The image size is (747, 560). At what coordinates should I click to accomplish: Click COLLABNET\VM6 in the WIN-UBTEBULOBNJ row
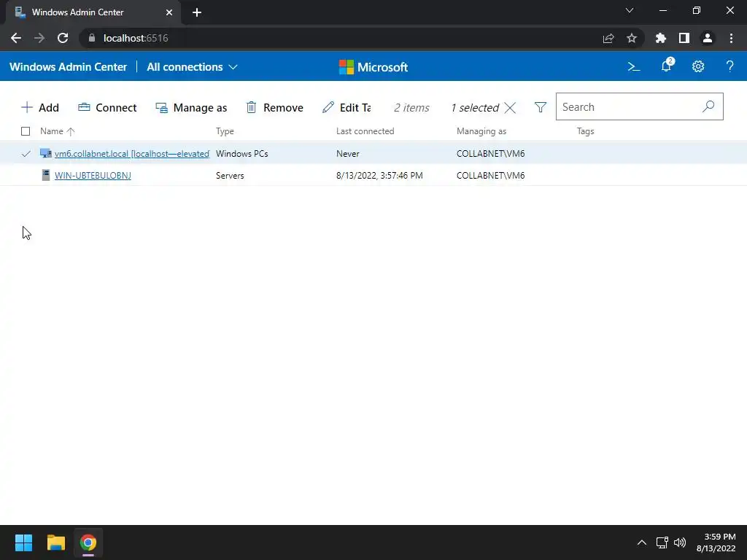[491, 175]
